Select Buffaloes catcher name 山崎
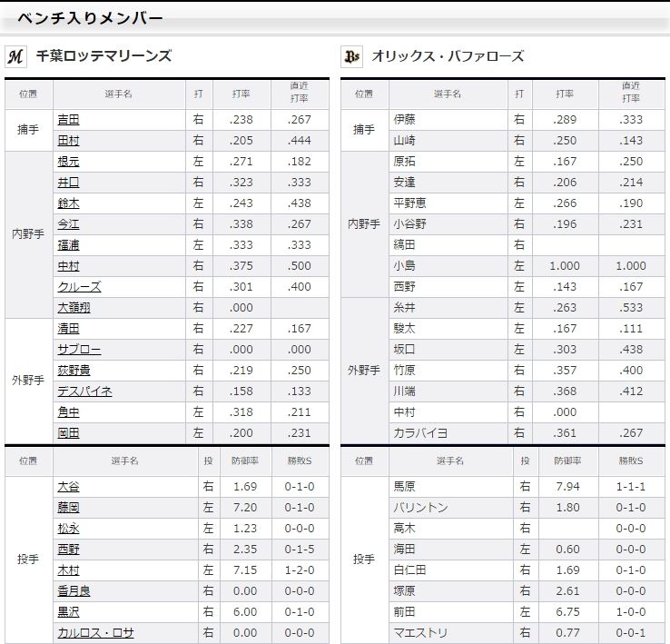This screenshot has width=670, height=644. click(404, 141)
